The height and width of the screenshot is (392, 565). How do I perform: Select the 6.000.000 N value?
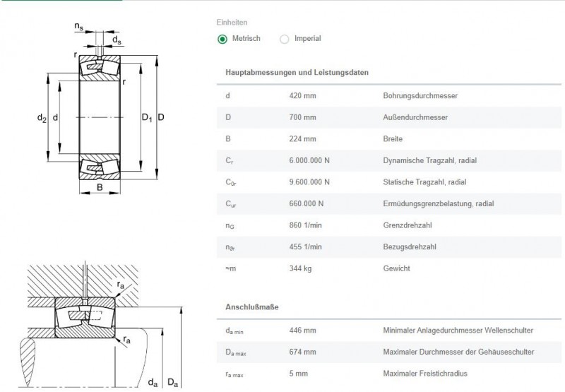[x=309, y=161]
